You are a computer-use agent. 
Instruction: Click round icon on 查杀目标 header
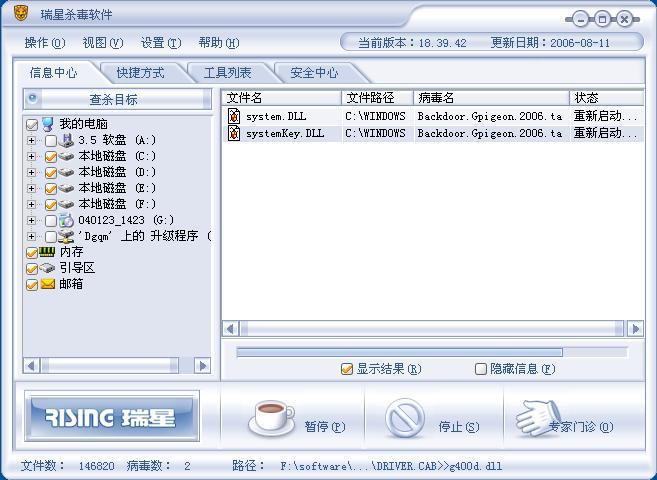point(33,98)
